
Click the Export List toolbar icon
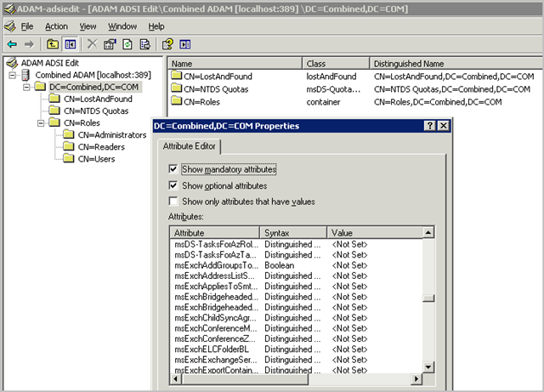click(144, 43)
